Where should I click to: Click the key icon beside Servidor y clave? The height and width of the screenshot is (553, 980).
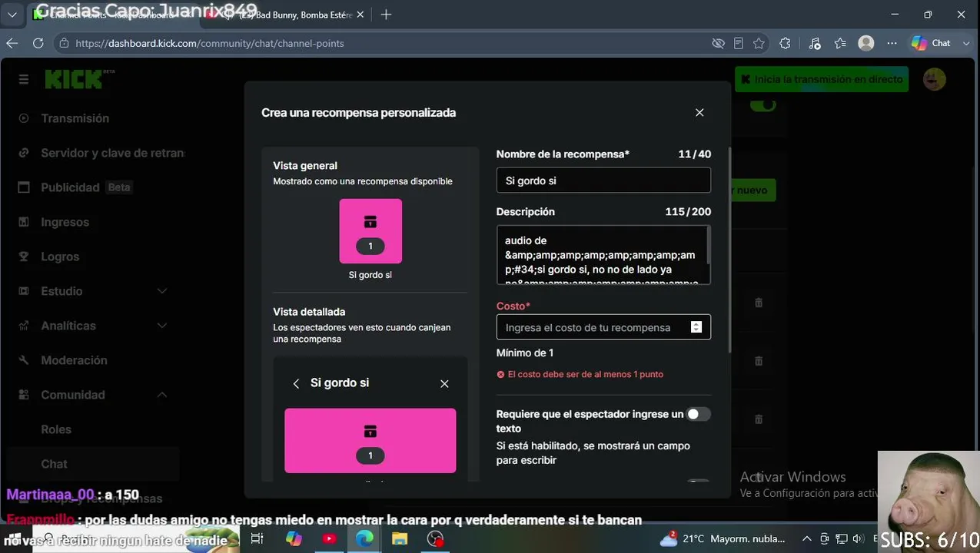(24, 153)
